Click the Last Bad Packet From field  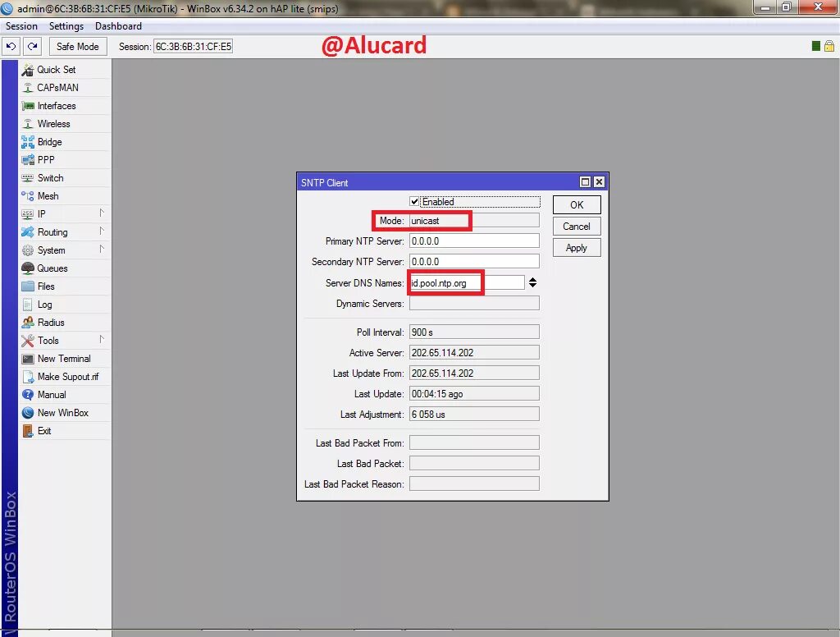click(x=474, y=442)
